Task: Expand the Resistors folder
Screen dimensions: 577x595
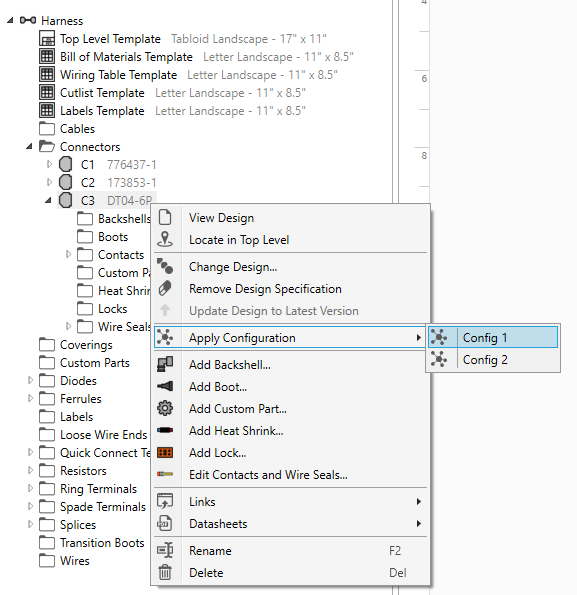Action: point(30,470)
